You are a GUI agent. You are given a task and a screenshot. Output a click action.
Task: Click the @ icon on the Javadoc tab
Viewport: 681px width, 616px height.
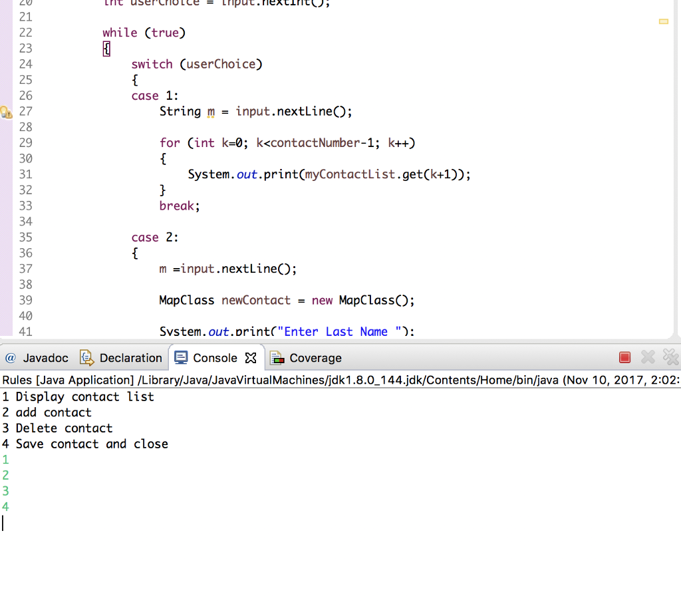pos(12,358)
